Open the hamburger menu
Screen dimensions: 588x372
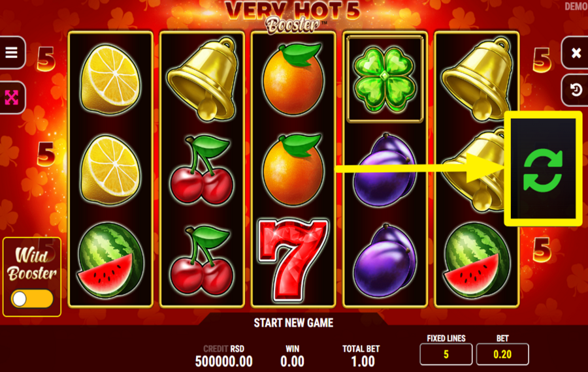[x=12, y=52]
